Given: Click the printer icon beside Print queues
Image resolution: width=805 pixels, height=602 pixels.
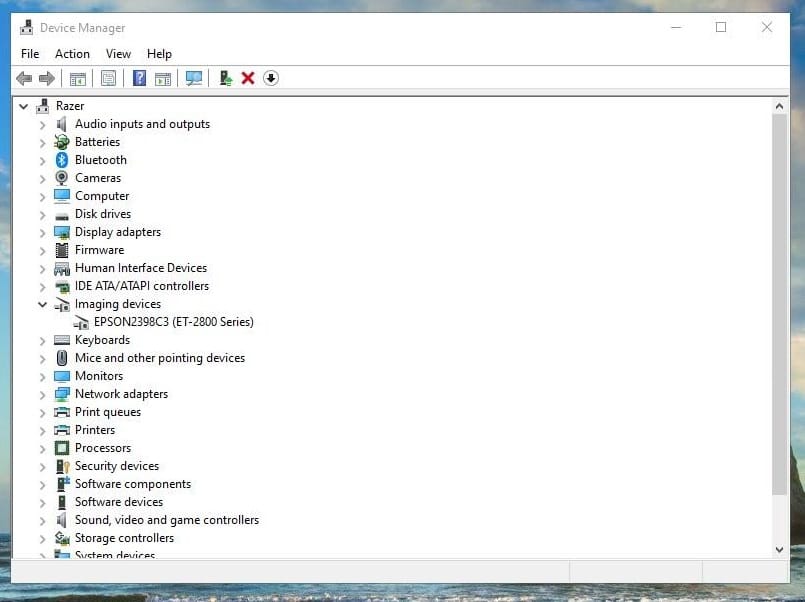Looking at the screenshot, I should pos(62,412).
